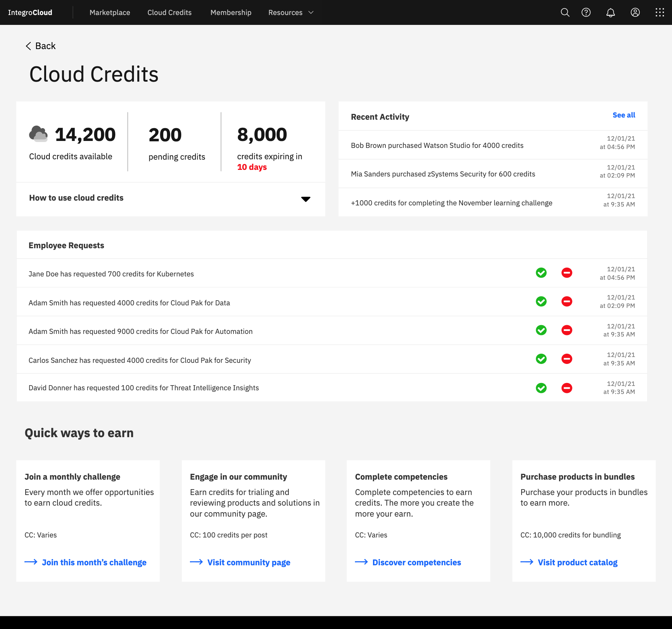
Task: Follow Visit product catalog link
Action: pos(569,562)
